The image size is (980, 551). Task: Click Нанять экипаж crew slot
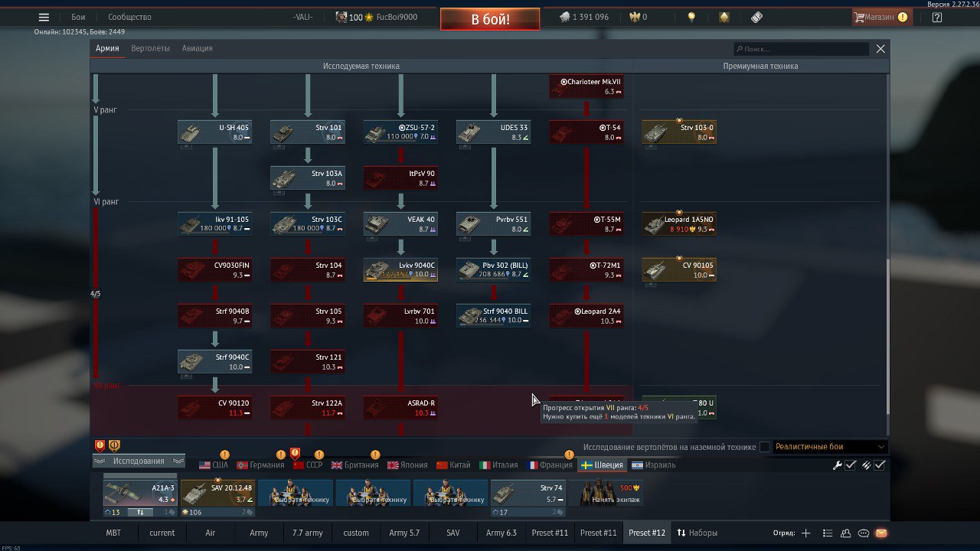[x=605, y=493]
